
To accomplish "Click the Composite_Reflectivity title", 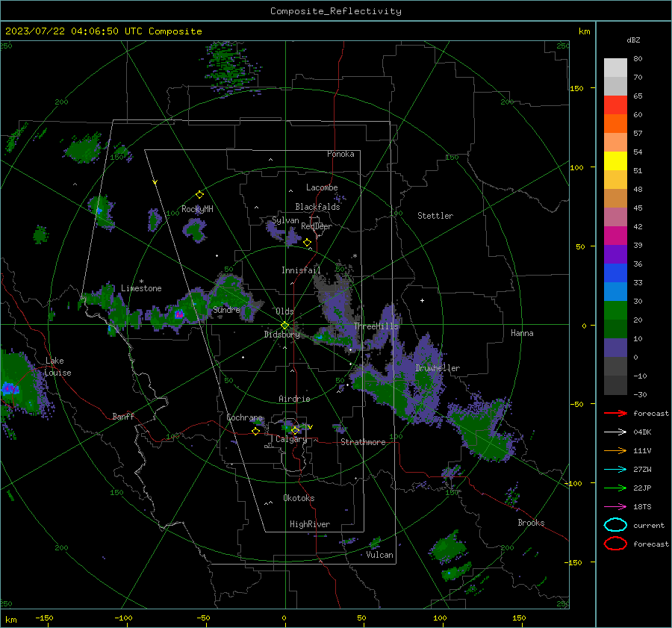I will pyautogui.click(x=336, y=11).
